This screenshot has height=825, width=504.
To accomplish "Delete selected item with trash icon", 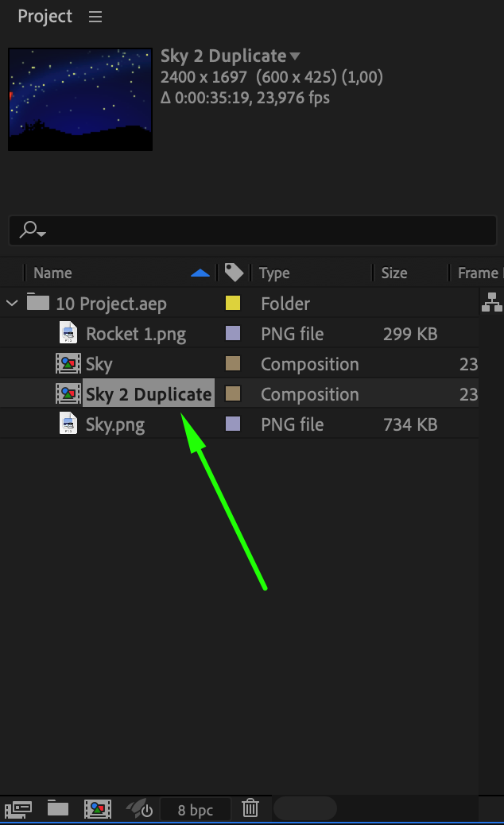I will (250, 809).
